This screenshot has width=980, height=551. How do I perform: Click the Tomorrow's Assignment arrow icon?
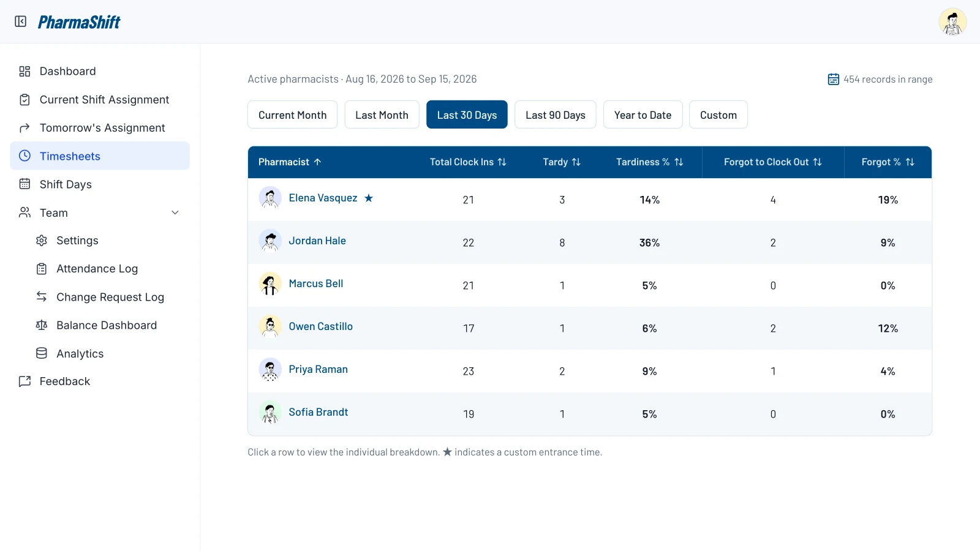coord(24,128)
